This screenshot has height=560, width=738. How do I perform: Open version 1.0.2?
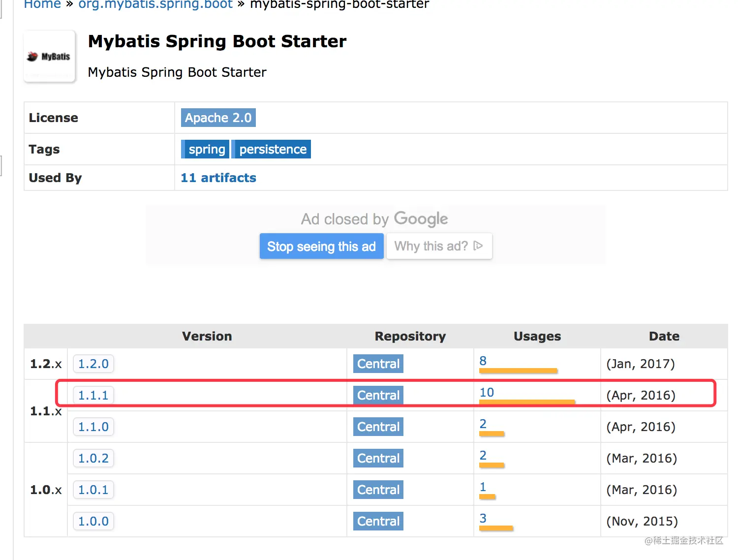[93, 458]
